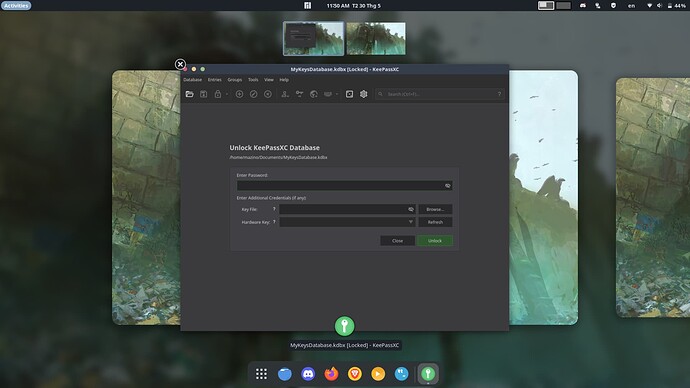Open KeePassXC settings gear icon
The image size is (690, 388).
363,94
